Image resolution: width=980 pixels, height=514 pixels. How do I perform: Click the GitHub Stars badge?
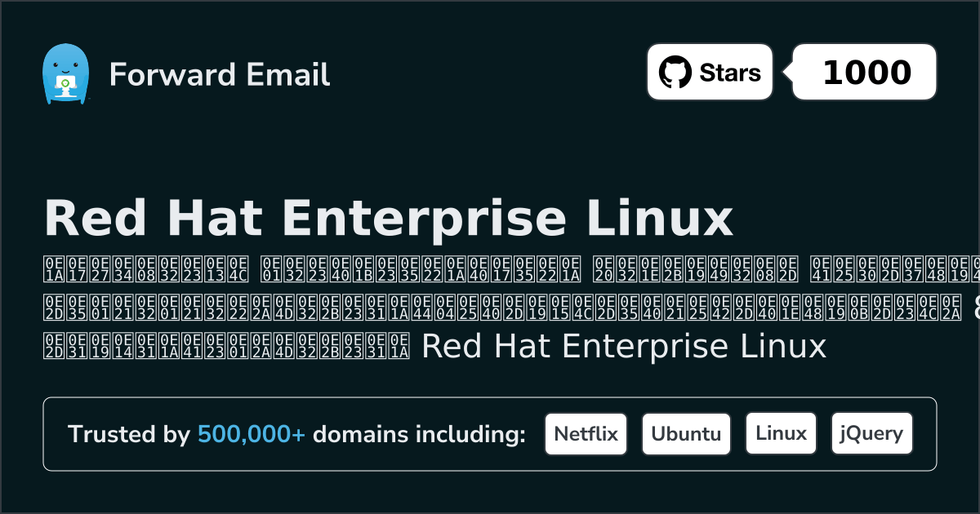tap(710, 71)
